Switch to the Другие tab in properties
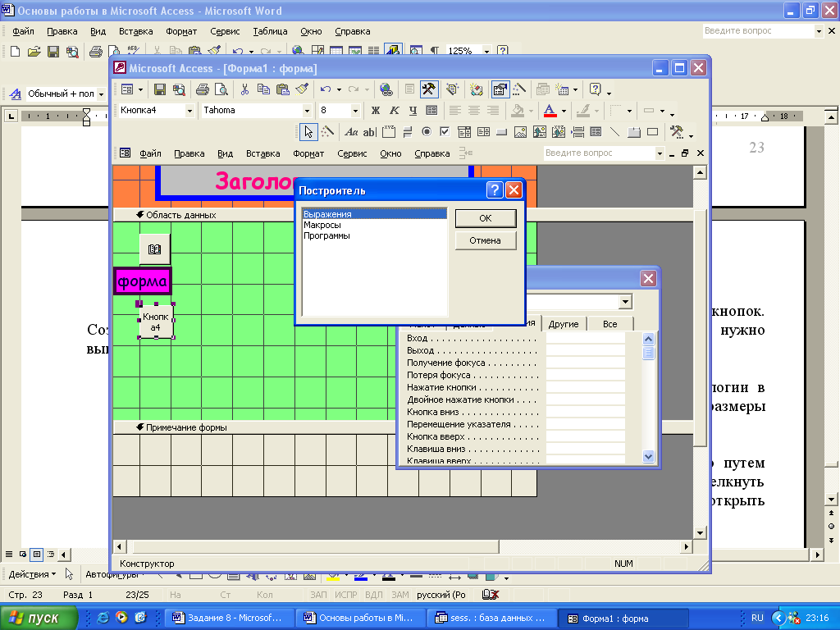840x630 pixels. pyautogui.click(x=564, y=324)
